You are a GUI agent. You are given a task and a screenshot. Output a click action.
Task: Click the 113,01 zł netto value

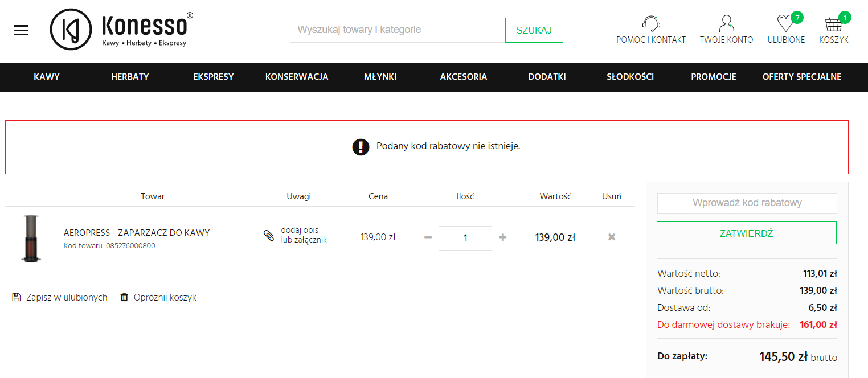click(x=820, y=274)
